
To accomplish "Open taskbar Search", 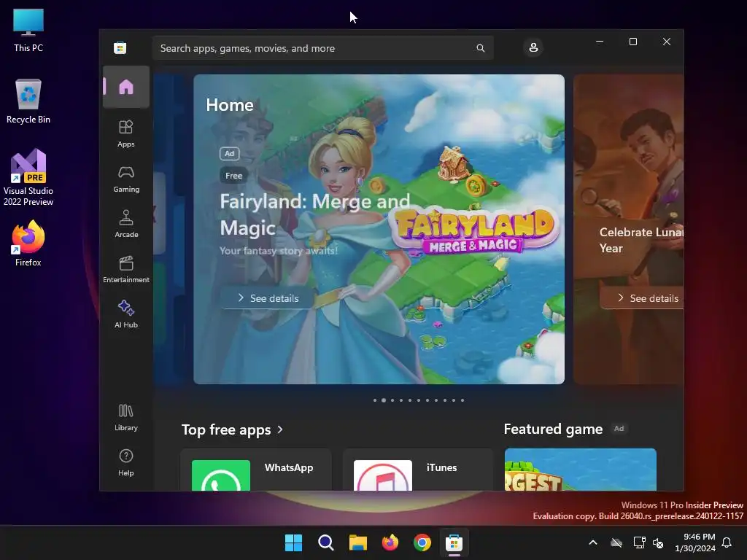I will 326,542.
